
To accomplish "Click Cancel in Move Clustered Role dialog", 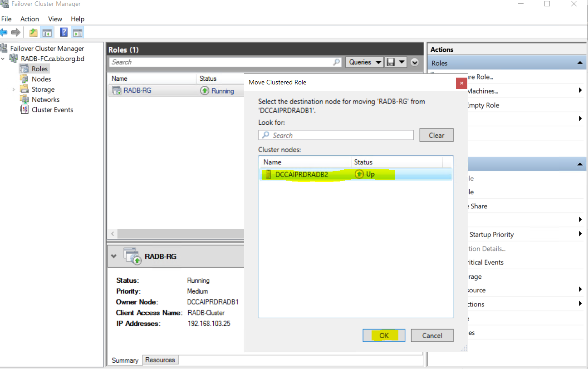I will [432, 335].
